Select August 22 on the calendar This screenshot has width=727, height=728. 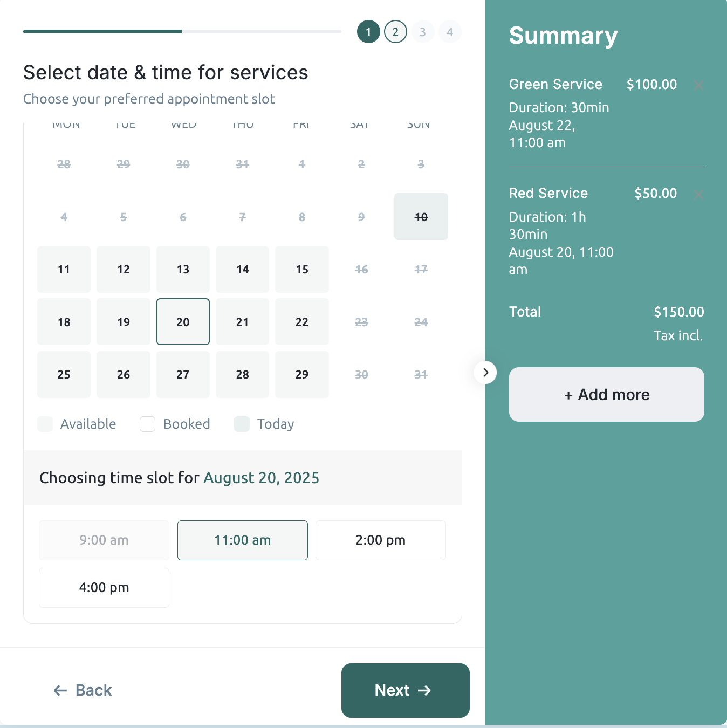[302, 322]
